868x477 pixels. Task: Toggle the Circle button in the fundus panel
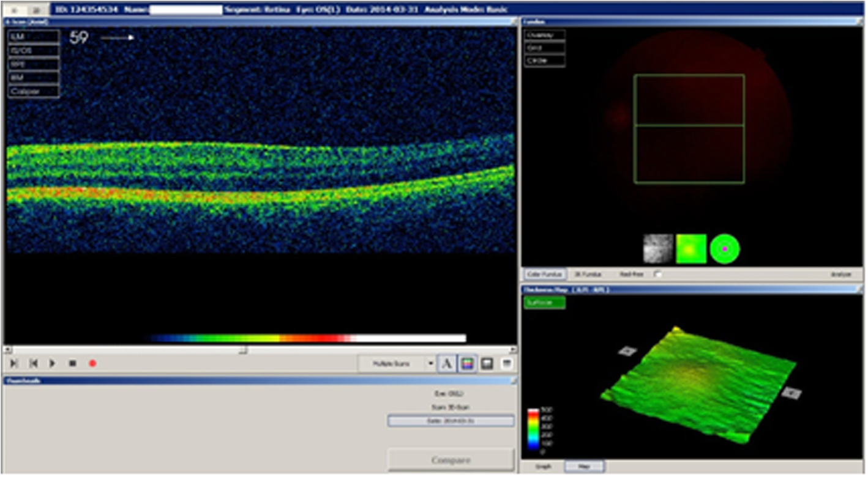[544, 61]
